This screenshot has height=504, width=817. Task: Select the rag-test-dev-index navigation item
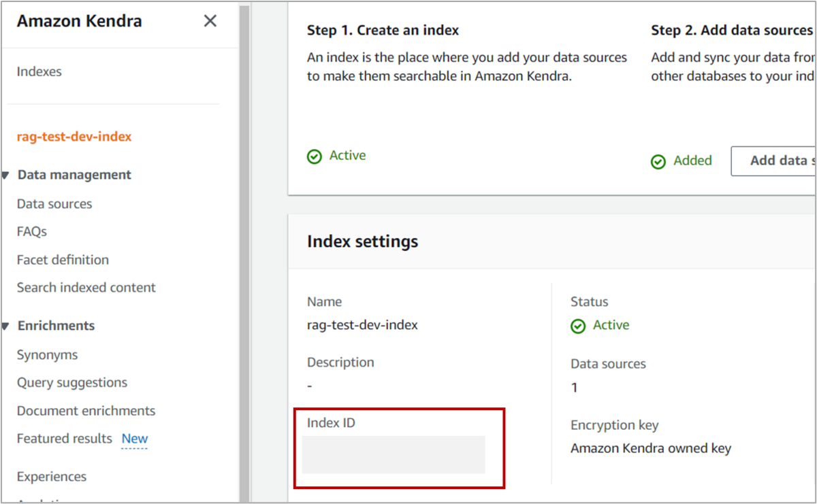[x=74, y=137]
